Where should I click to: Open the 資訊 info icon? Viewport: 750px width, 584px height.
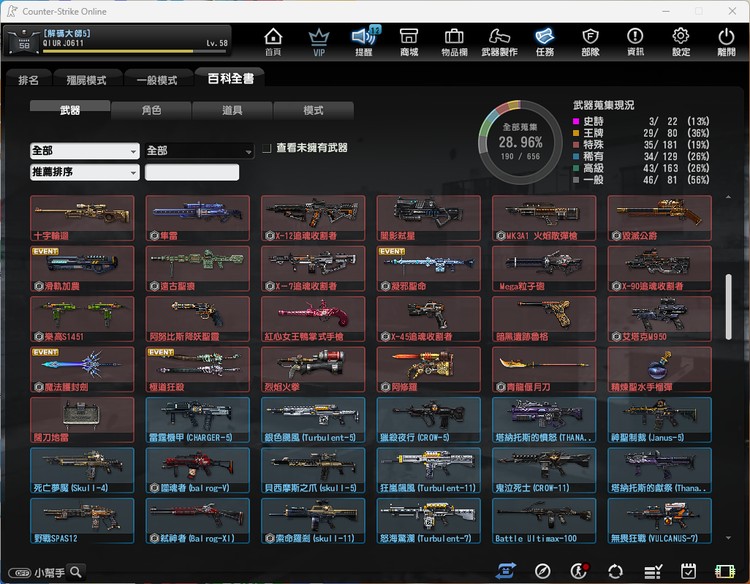click(x=635, y=42)
